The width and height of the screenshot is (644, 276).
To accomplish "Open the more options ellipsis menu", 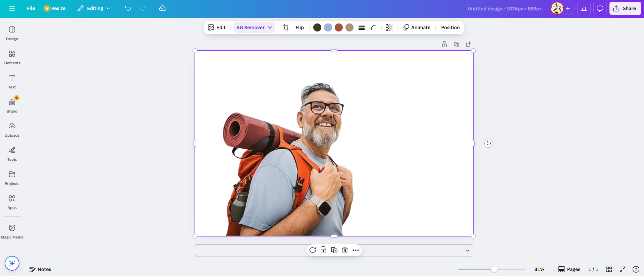I will (x=356, y=250).
